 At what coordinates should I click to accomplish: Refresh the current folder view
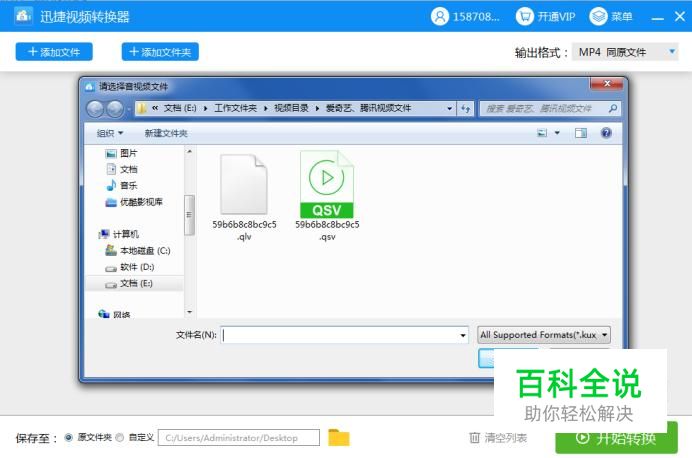[466, 109]
